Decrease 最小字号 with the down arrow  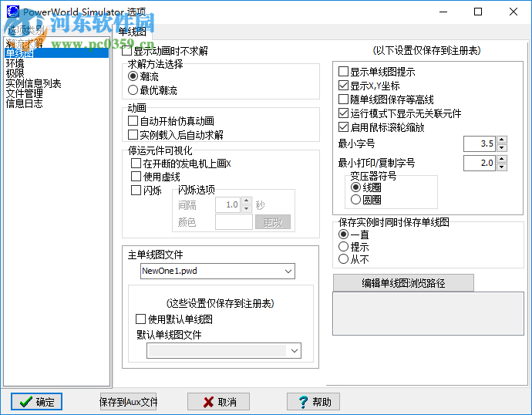[x=502, y=147]
